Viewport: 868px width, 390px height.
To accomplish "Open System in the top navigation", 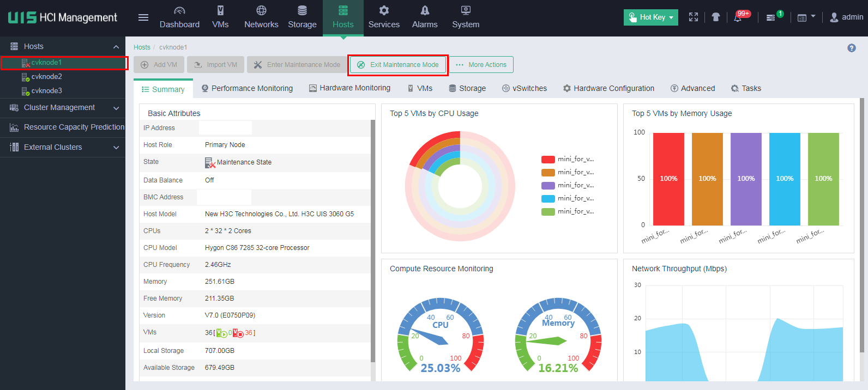I will (466, 18).
